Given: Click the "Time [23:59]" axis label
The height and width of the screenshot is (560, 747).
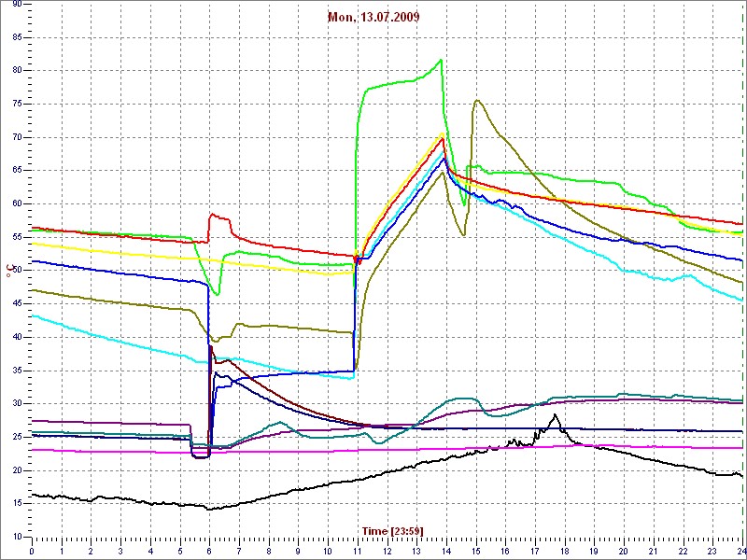Looking at the screenshot, I should (x=392, y=531).
